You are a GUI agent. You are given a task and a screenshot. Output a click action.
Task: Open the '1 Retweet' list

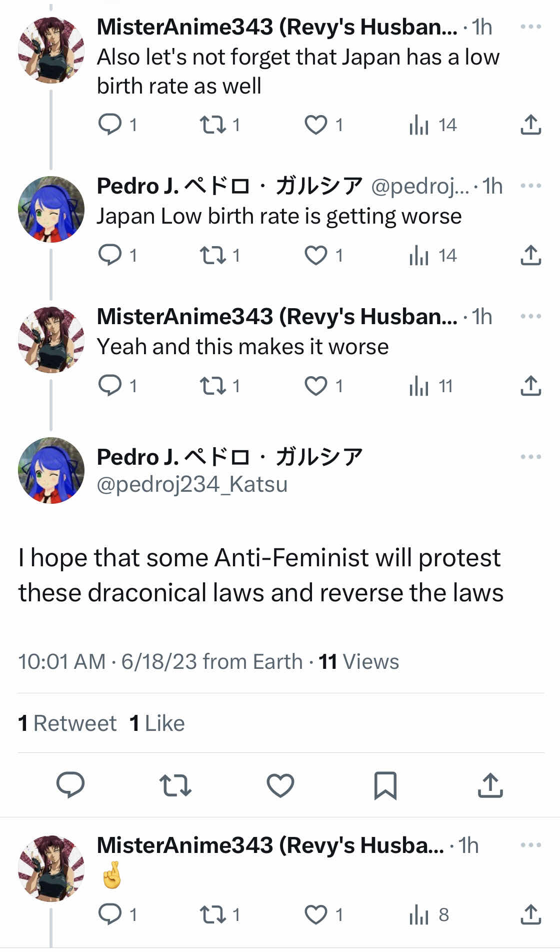point(67,723)
